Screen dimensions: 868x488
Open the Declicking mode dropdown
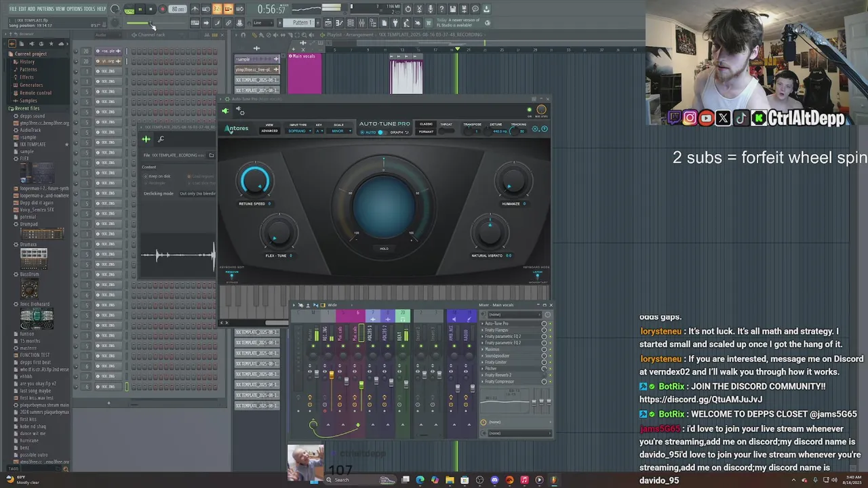197,193
